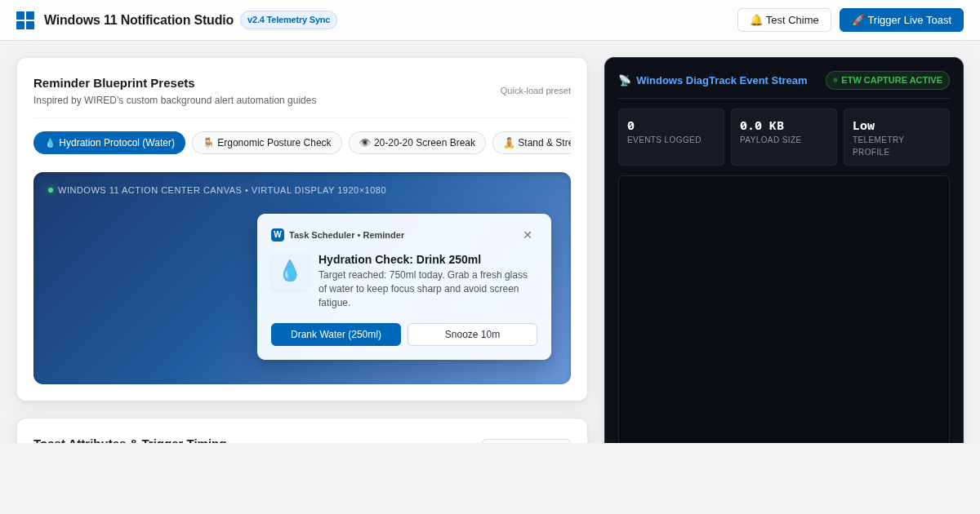Snooze the reminder for 10 minutes

coord(472,335)
